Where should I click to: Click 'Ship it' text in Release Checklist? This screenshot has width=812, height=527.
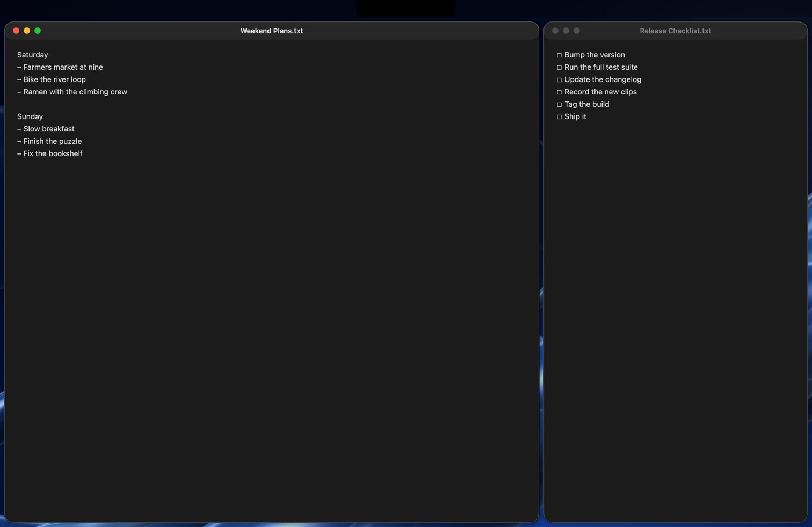575,116
